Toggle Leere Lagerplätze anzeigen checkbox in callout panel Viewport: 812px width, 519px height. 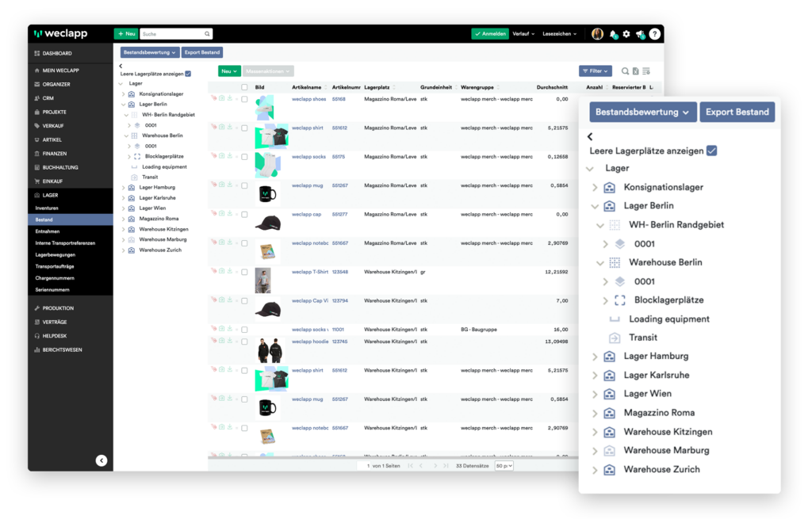coord(712,151)
